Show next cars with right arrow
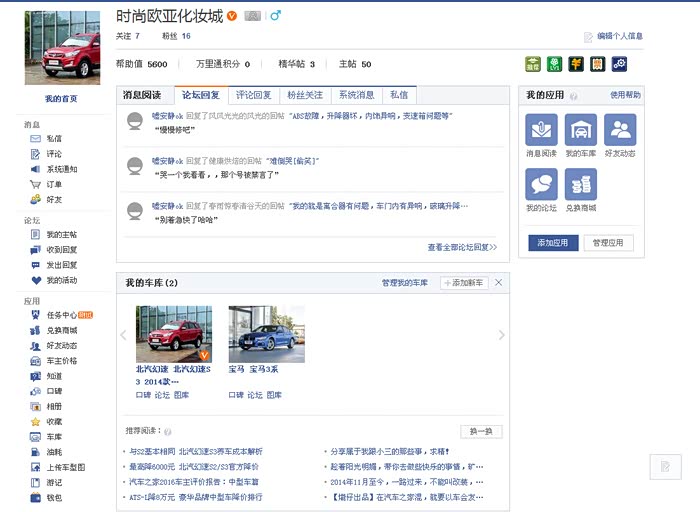This screenshot has width=700, height=512. [x=502, y=335]
